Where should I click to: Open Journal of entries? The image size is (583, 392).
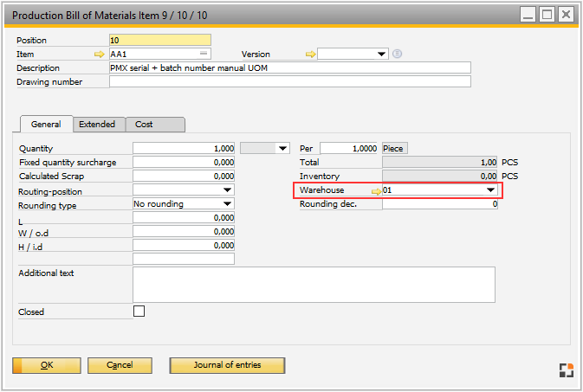point(227,365)
